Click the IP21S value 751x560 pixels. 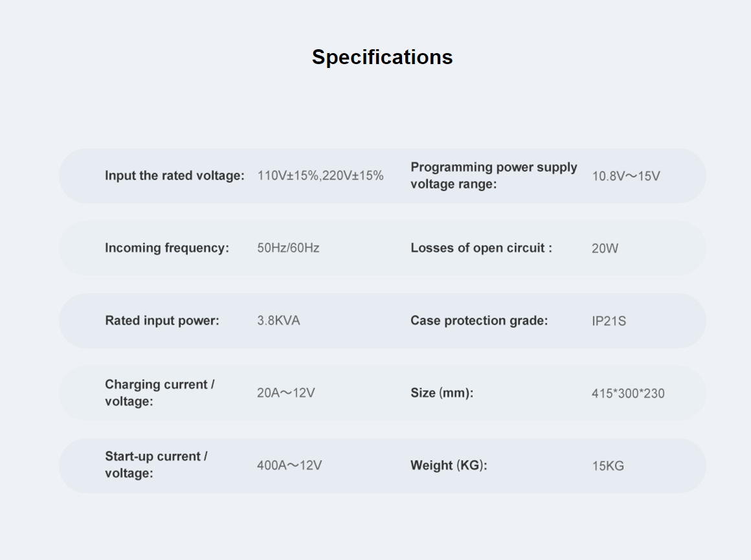click(609, 321)
